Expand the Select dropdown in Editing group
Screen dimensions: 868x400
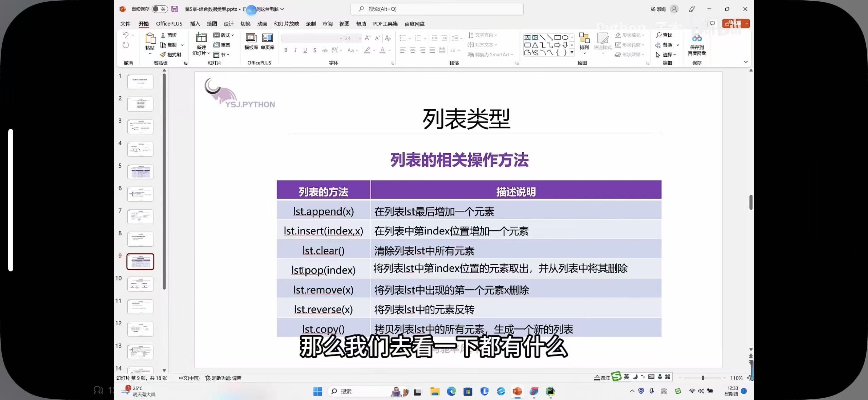point(669,55)
